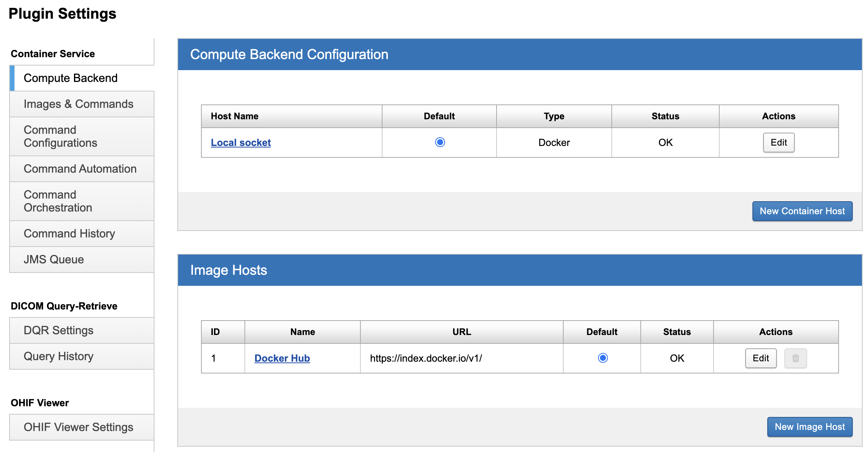View Command History page

click(69, 234)
